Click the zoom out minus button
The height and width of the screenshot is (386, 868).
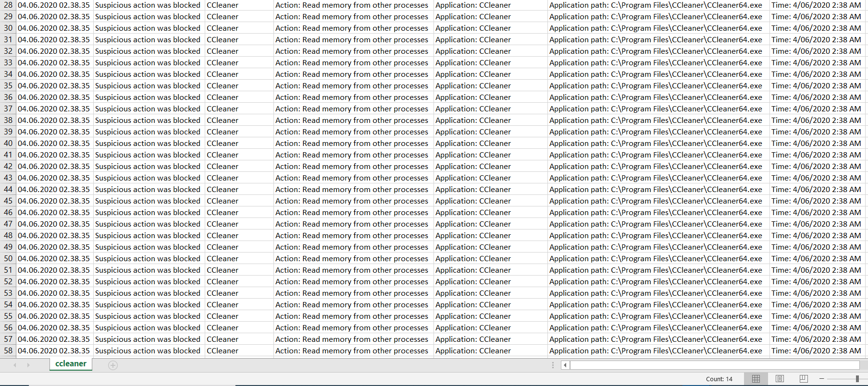tap(822, 379)
